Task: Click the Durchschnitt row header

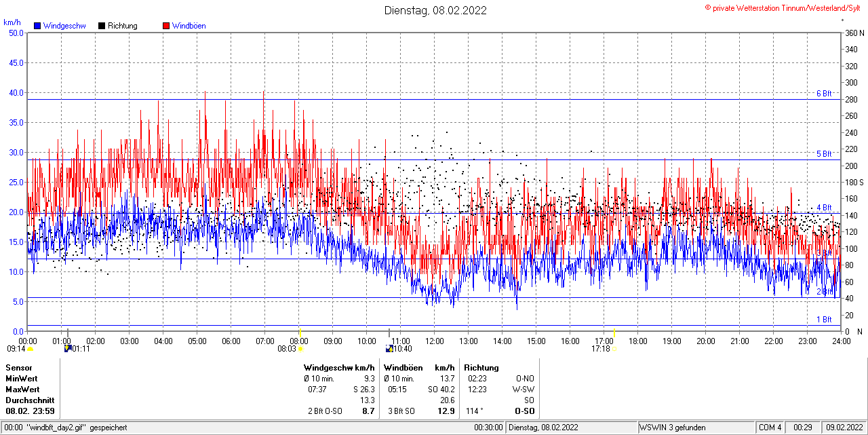Action: (30, 400)
